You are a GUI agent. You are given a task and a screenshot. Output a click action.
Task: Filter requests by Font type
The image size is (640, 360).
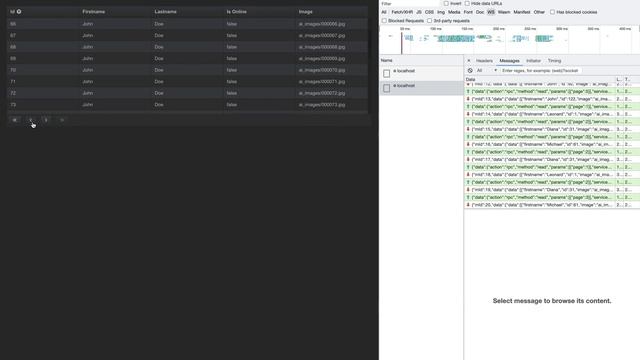pyautogui.click(x=468, y=12)
